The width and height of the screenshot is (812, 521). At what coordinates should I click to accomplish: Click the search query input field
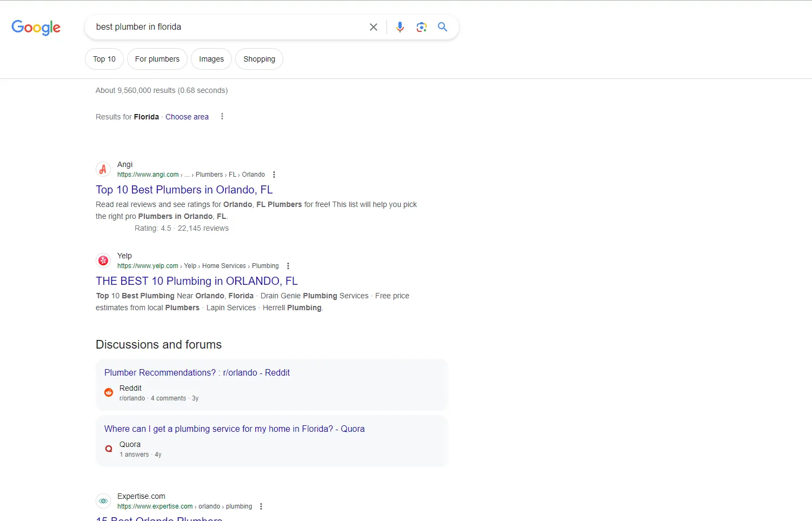(227, 27)
